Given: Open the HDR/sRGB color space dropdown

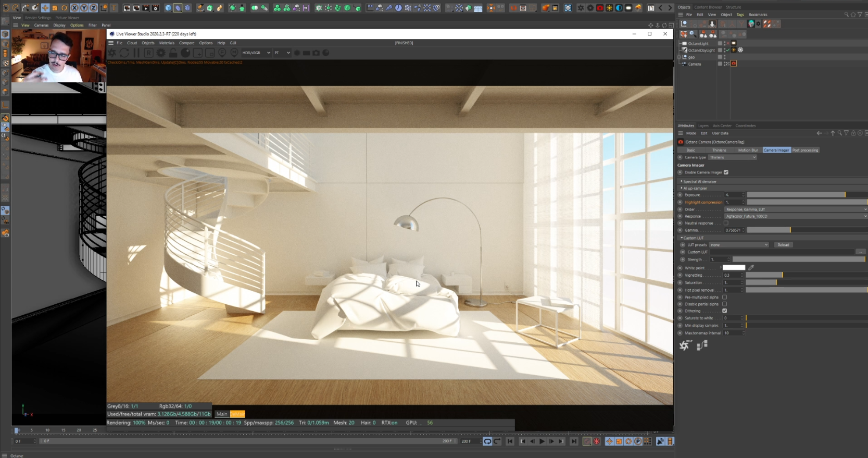Looking at the screenshot, I should coord(256,53).
